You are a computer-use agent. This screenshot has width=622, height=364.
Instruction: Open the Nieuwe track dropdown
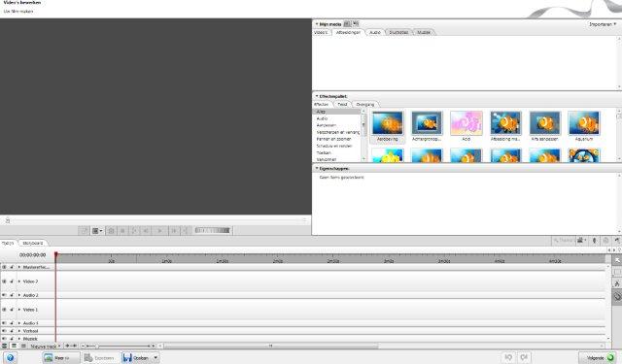click(x=46, y=347)
